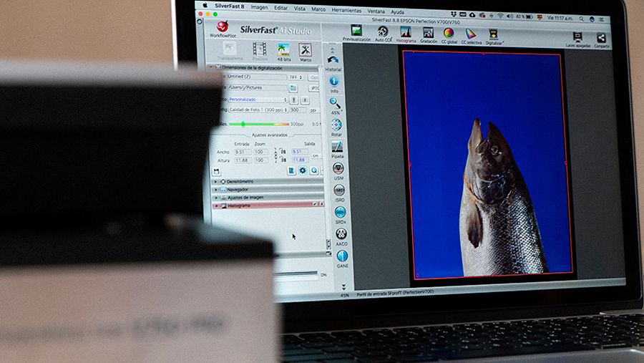Image resolution: width=644 pixels, height=363 pixels.
Task: Click the resolution slider's green track
Action: [258, 124]
